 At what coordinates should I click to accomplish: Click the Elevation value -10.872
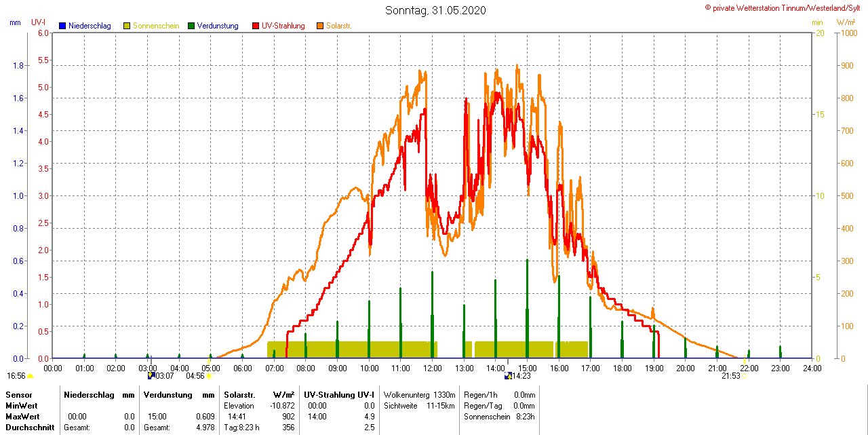click(x=282, y=405)
